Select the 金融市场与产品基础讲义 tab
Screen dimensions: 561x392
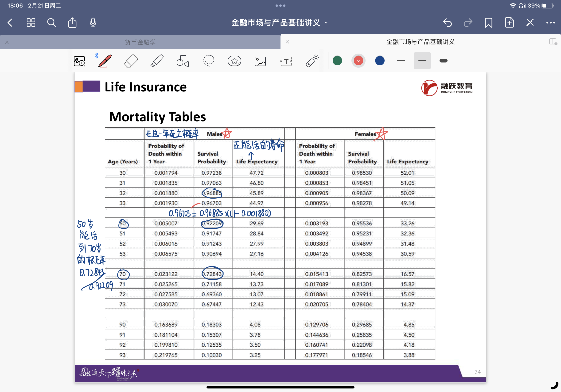[x=420, y=42]
